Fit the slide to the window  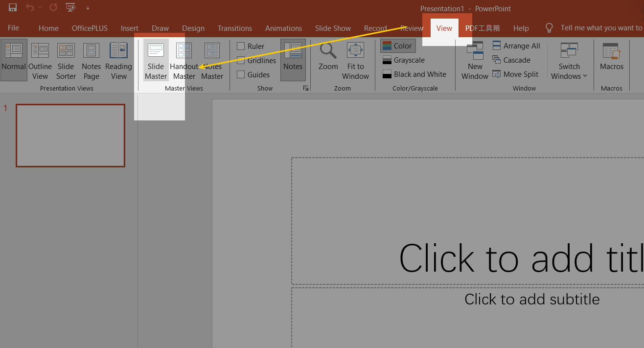[355, 60]
